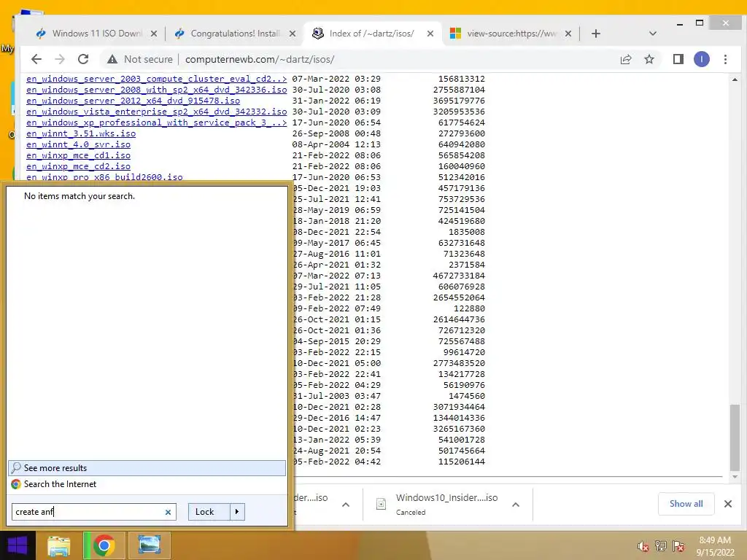Download en_windows_server_2008_with_sp2_x64 ISO
This screenshot has height=560, width=747.
point(157,90)
